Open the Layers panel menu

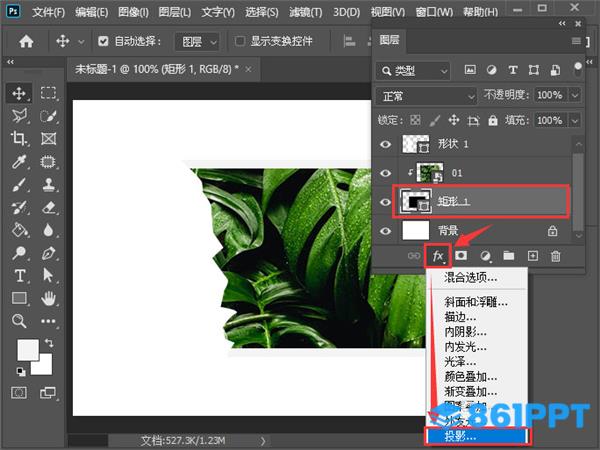(x=576, y=40)
